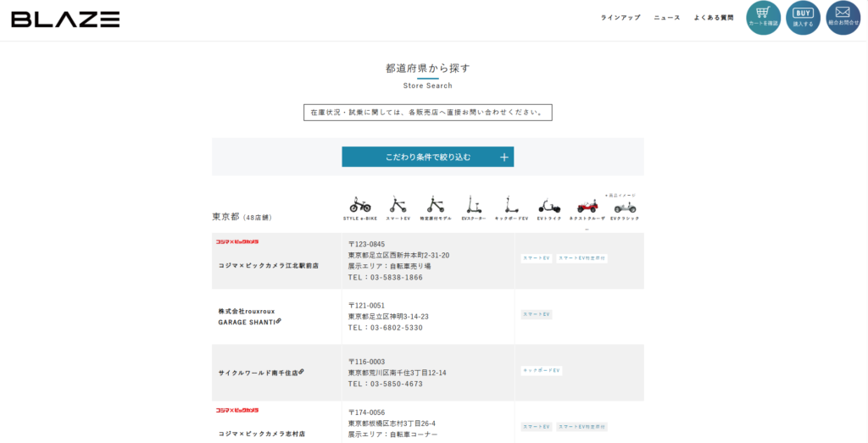
Task: Click postal code 〒116-0003
Action: pos(366,362)
